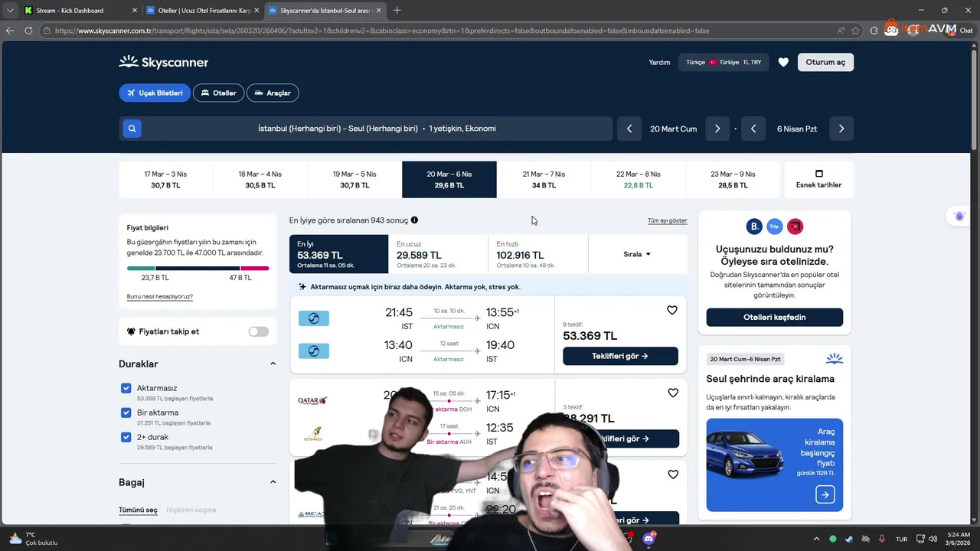This screenshot has width=980, height=551.
Task: Select the En hızlı 102.916 TL tab
Action: 538,254
